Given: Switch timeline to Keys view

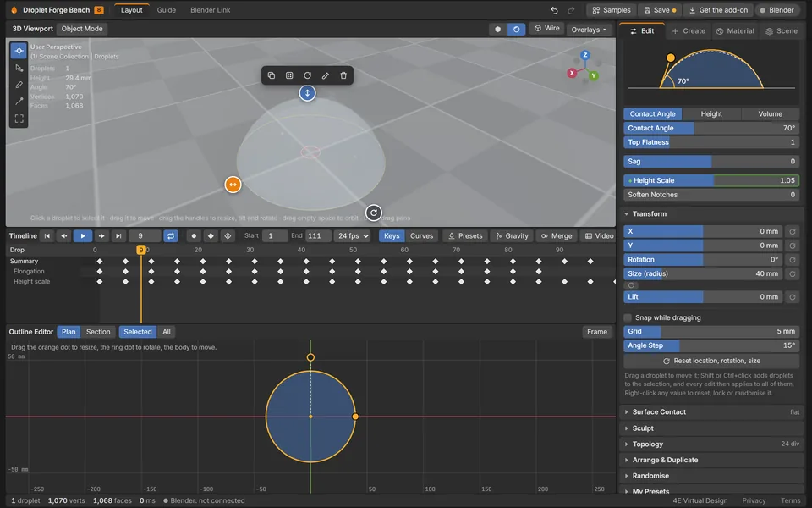Looking at the screenshot, I should (392, 236).
